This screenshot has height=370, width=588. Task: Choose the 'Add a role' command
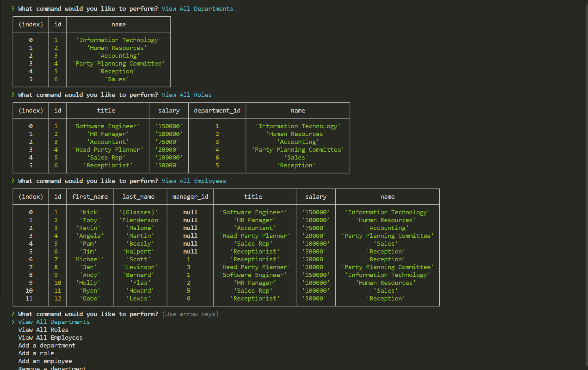pos(36,353)
